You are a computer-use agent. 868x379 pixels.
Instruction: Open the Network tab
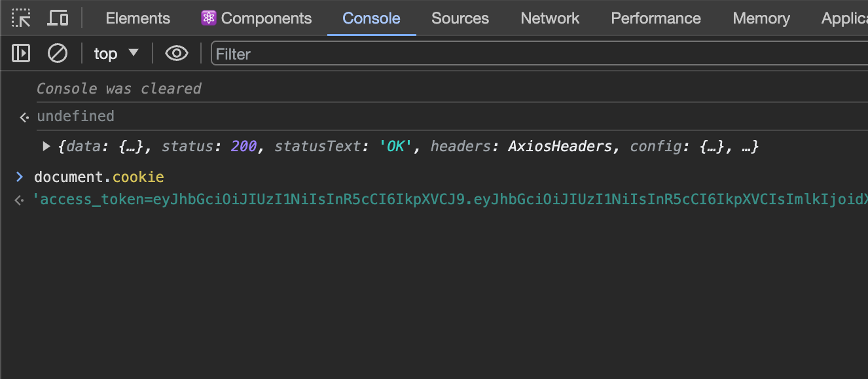(x=550, y=18)
